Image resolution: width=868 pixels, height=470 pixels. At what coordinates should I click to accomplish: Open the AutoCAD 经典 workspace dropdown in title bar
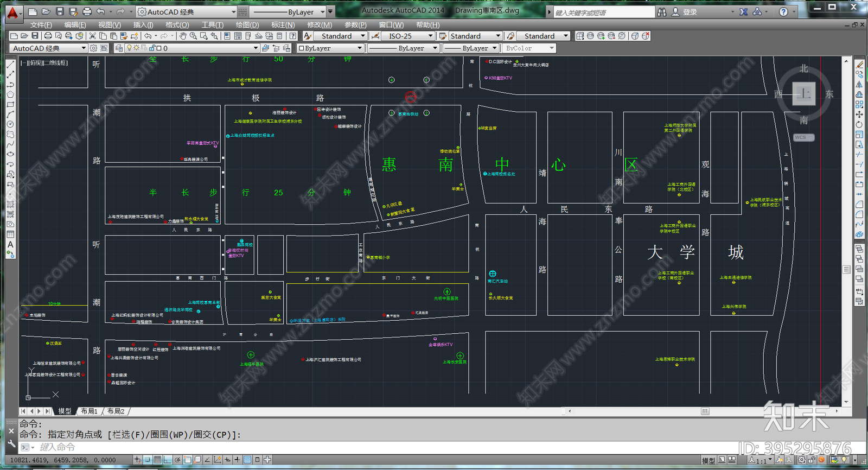coord(186,11)
